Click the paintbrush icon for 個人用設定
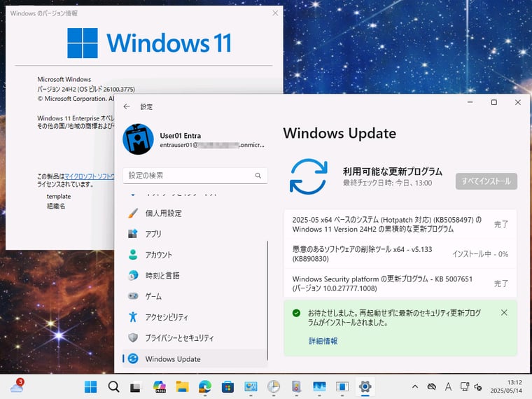The image size is (532, 399). (x=133, y=213)
